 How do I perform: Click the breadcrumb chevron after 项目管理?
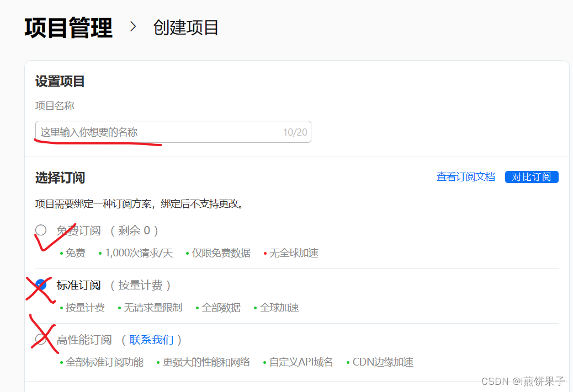(x=133, y=26)
